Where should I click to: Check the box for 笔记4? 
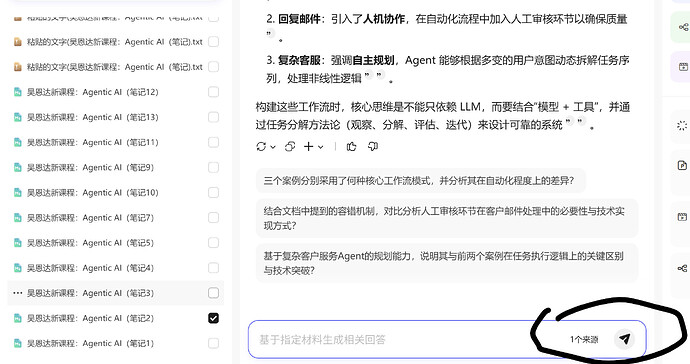(x=213, y=268)
